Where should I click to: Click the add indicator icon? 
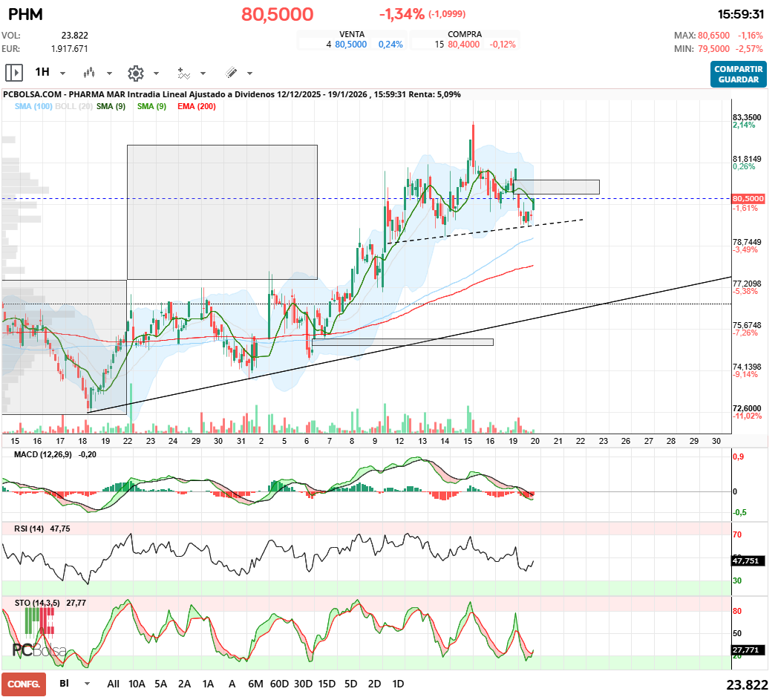183,73
